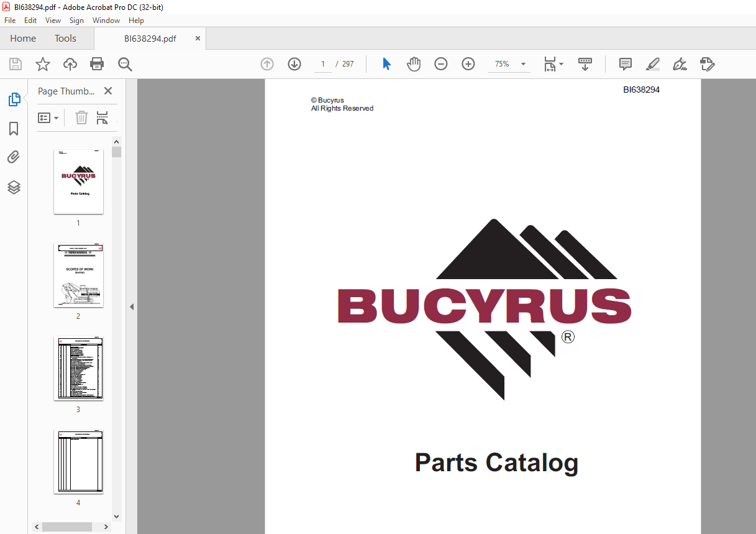Click the stamp and edit tool icon

coord(707,64)
